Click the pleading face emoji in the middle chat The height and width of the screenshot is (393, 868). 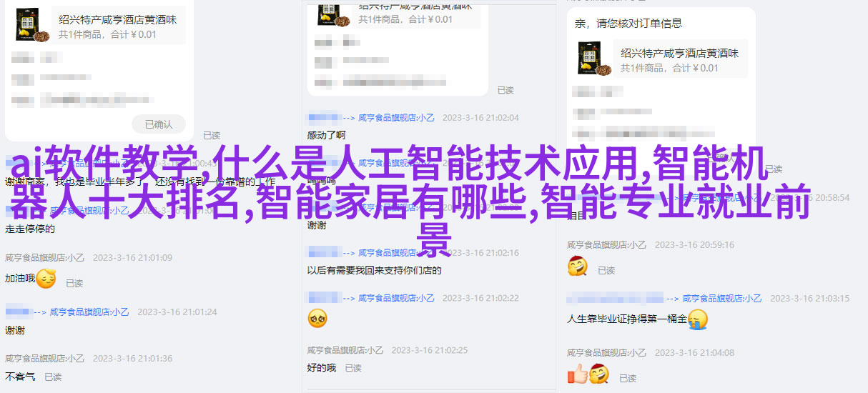coord(317,319)
